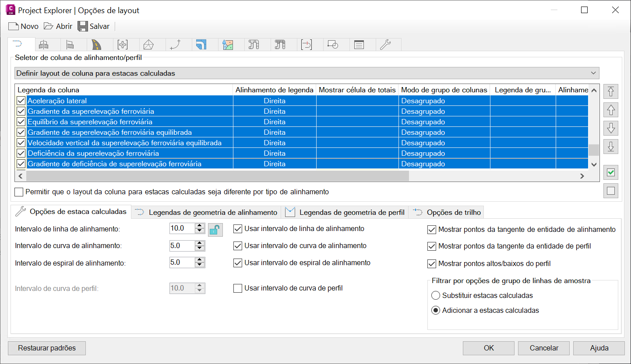Decrease the spiral alignment interval value
Screen dimensions: 631x364
tap(200, 266)
